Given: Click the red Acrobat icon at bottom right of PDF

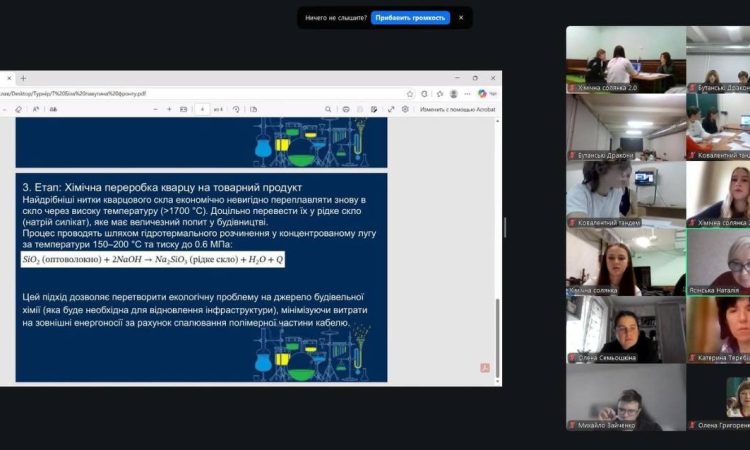Looking at the screenshot, I should (485, 367).
